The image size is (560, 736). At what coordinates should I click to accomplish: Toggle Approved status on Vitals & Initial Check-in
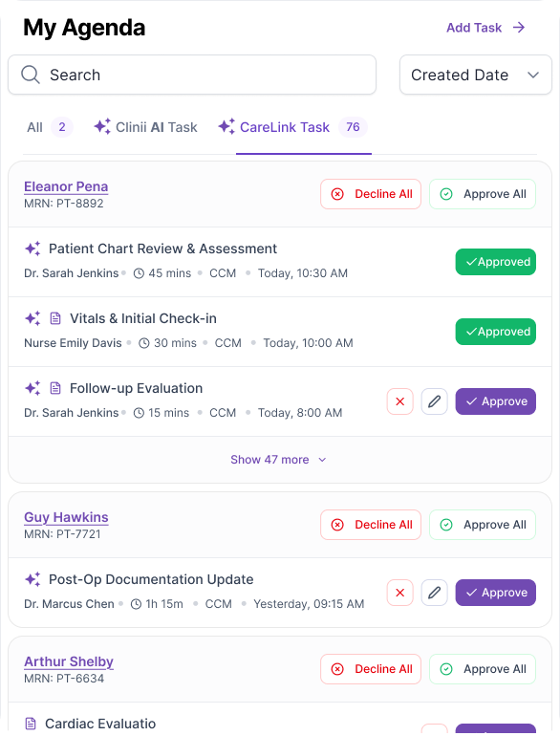tap(496, 332)
